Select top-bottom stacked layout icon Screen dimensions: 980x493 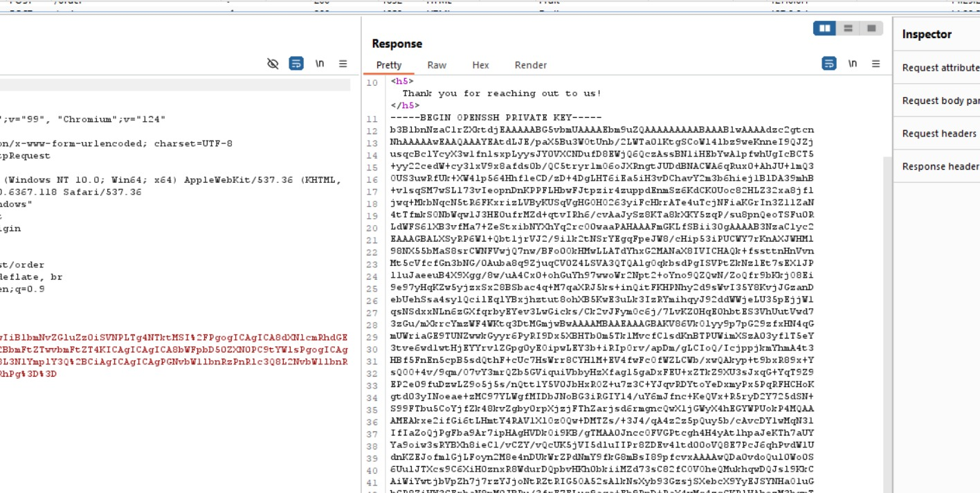click(x=848, y=28)
